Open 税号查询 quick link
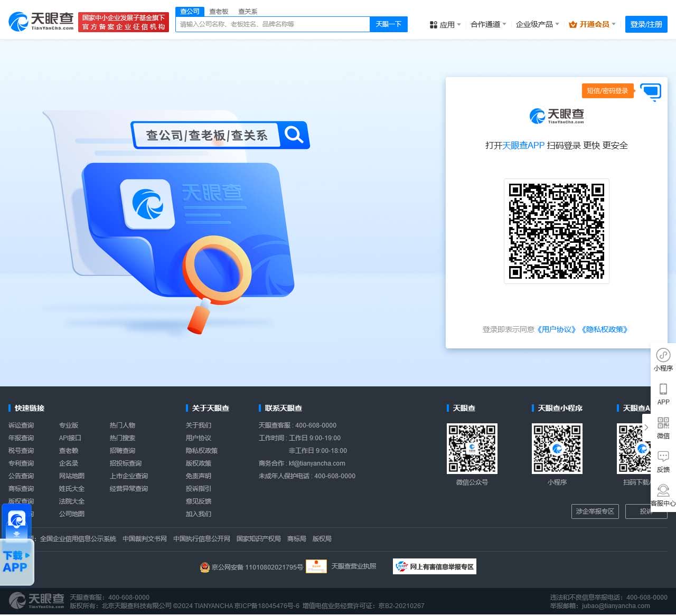This screenshot has width=676, height=616. tap(21, 451)
